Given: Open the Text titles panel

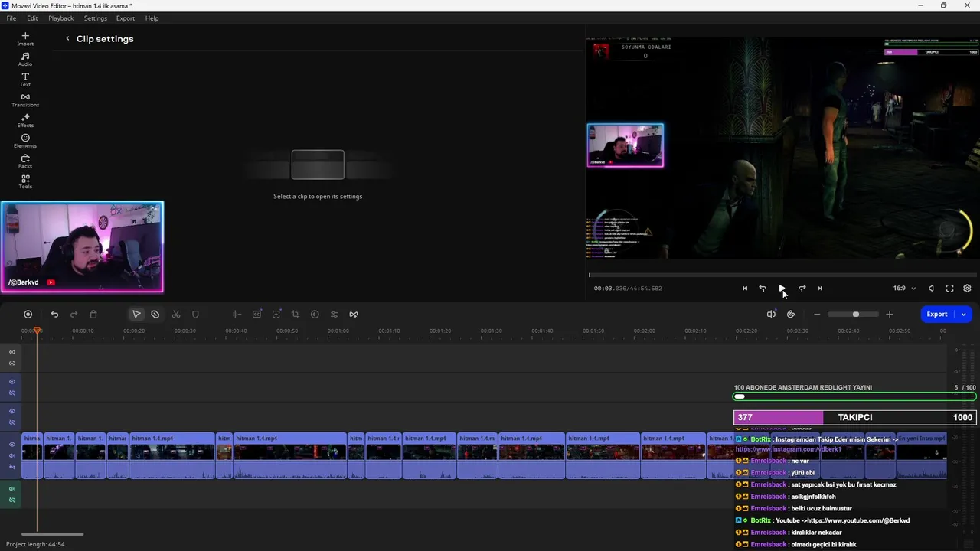Looking at the screenshot, I should point(25,80).
